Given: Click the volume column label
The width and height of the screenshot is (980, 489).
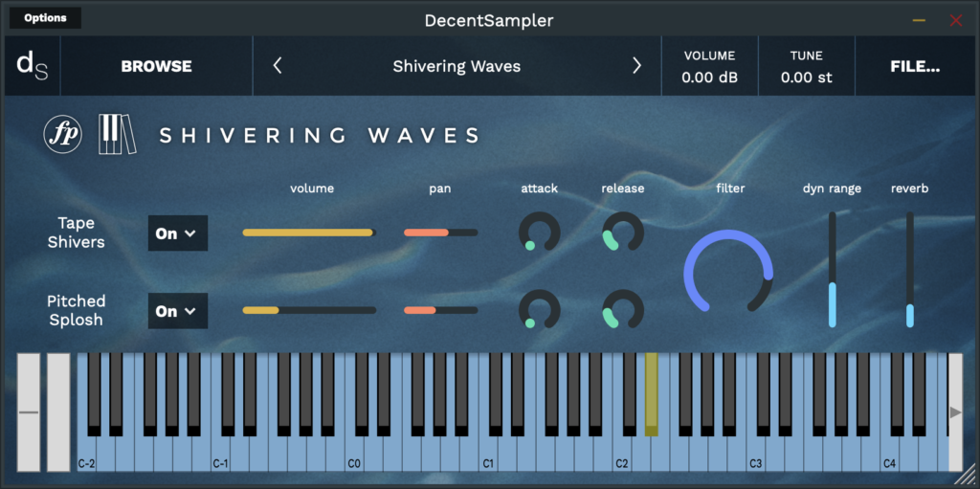Looking at the screenshot, I should coord(312,188).
